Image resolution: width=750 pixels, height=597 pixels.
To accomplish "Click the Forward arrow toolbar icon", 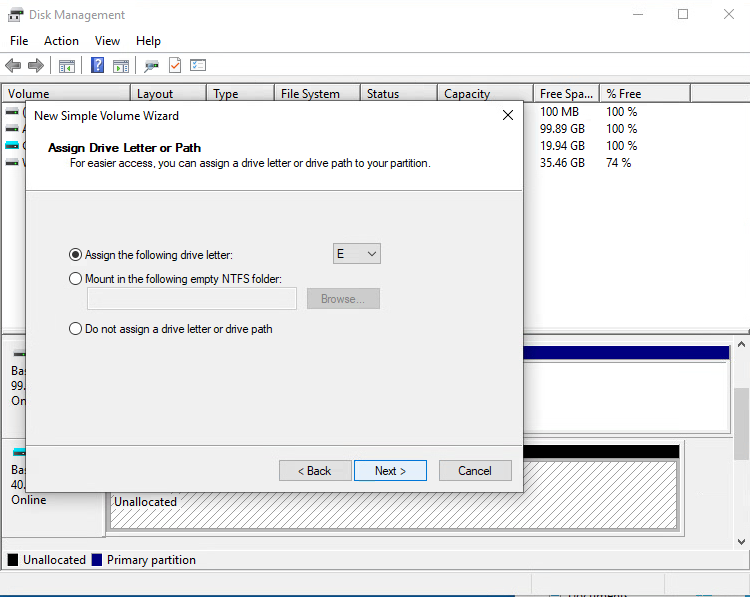I will [x=36, y=65].
